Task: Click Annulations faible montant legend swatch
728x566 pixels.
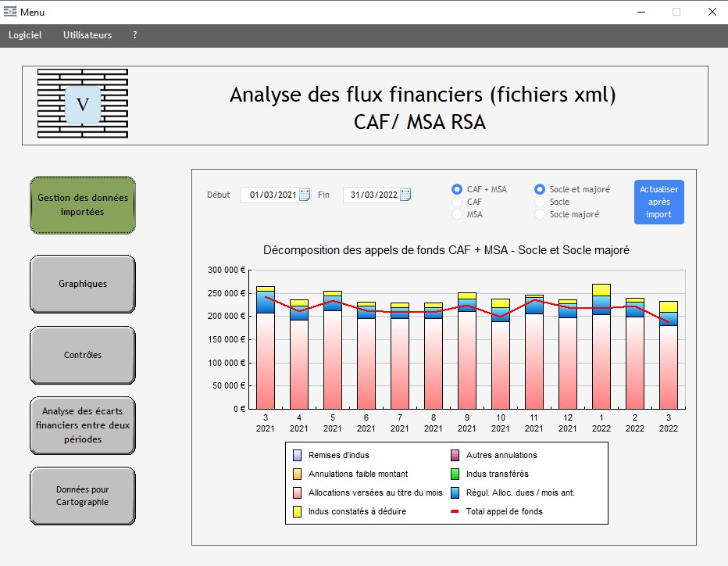Action: pos(297,474)
